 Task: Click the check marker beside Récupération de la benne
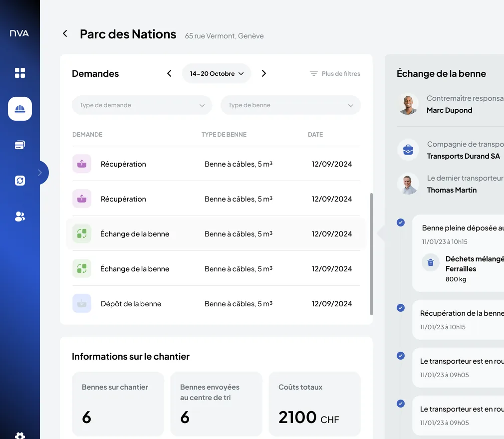(x=401, y=308)
